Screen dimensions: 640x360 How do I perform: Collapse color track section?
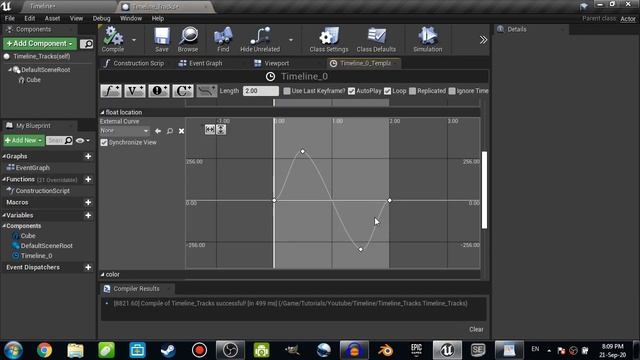coord(102,275)
